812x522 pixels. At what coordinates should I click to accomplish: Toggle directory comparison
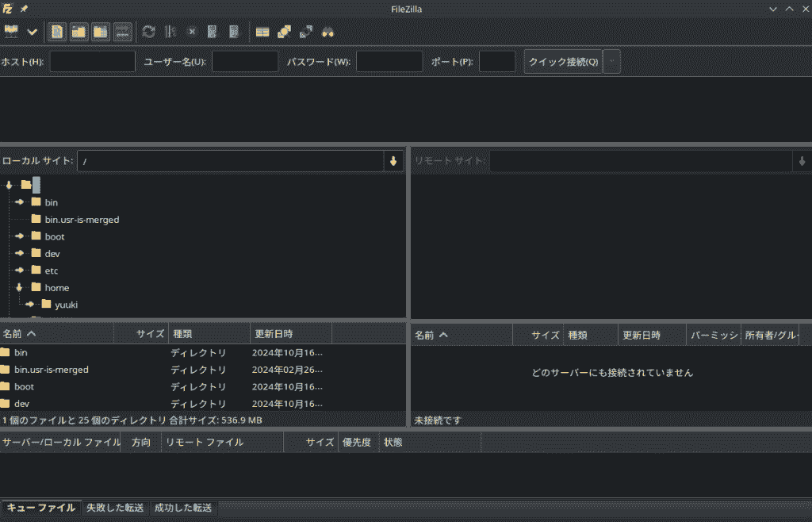[284, 32]
